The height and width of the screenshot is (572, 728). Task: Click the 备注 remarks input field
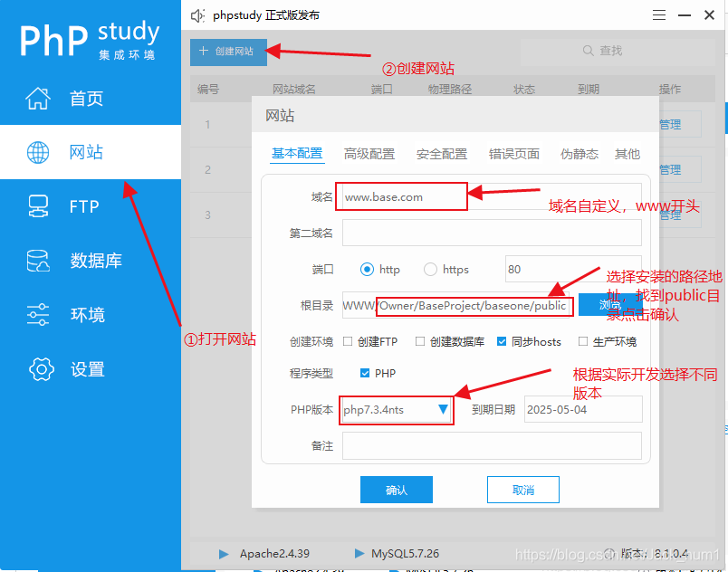[x=492, y=446]
